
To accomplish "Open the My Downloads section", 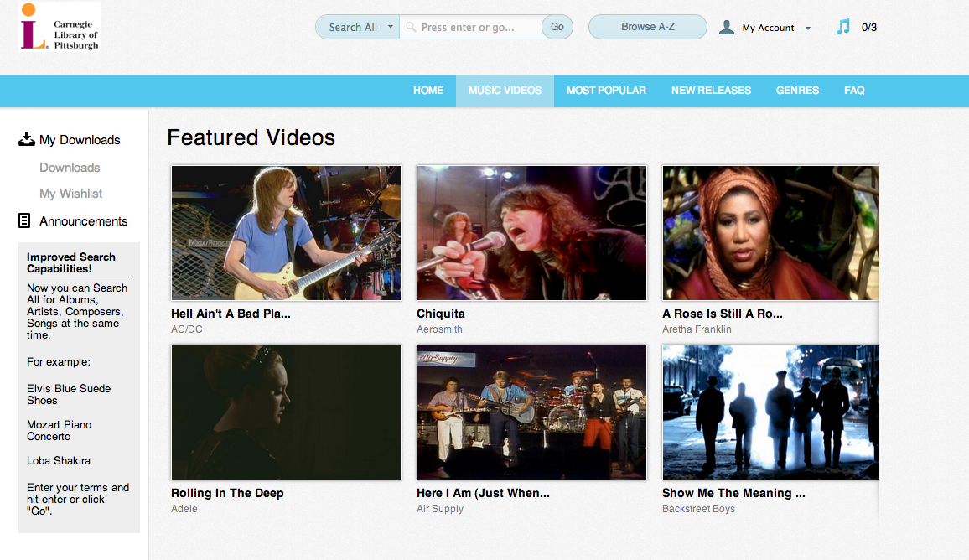I will [x=80, y=140].
